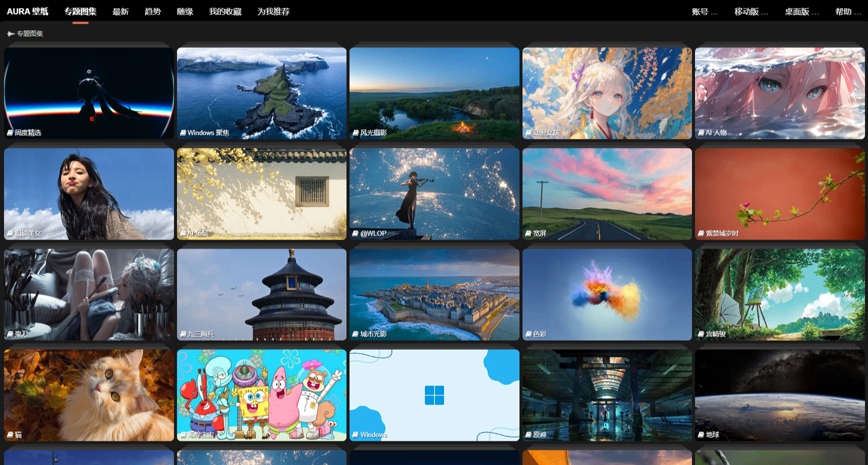Viewport: 868px width, 465px height.
Task: Click the album icon beside 城市光影
Action: pyautogui.click(x=356, y=334)
